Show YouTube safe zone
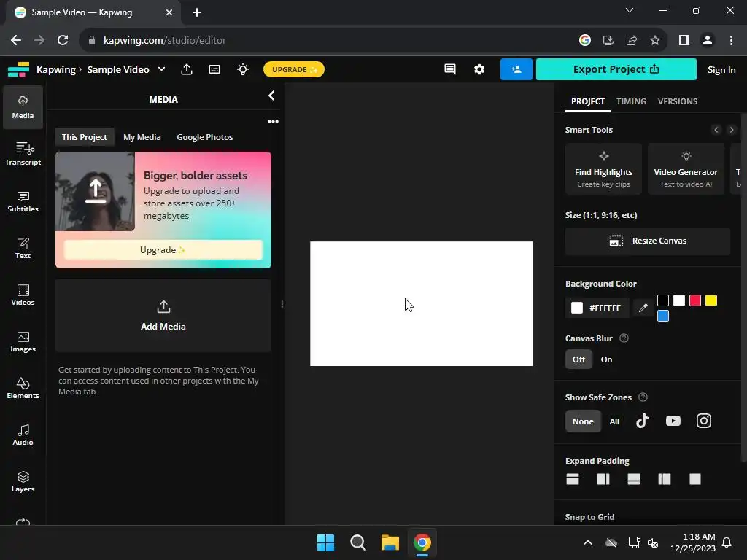Screen dimensions: 747x560 (x=673, y=421)
